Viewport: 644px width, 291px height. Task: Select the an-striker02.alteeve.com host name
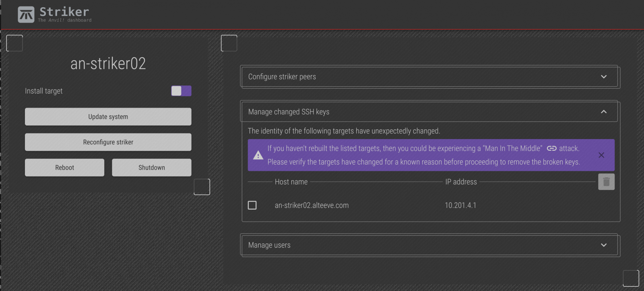click(x=312, y=205)
